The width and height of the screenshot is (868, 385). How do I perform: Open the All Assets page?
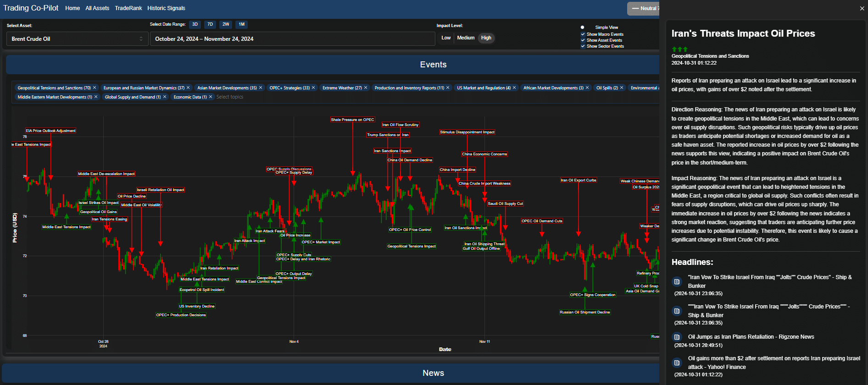coord(97,8)
